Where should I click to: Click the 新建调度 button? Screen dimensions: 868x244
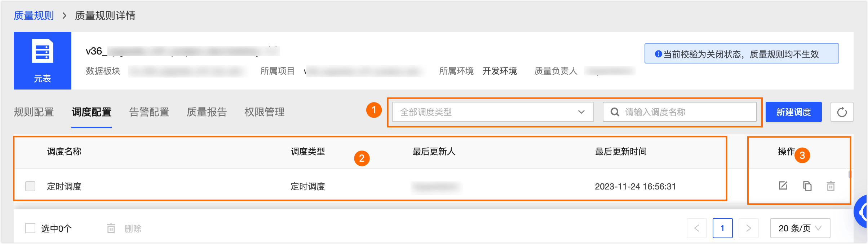click(793, 112)
